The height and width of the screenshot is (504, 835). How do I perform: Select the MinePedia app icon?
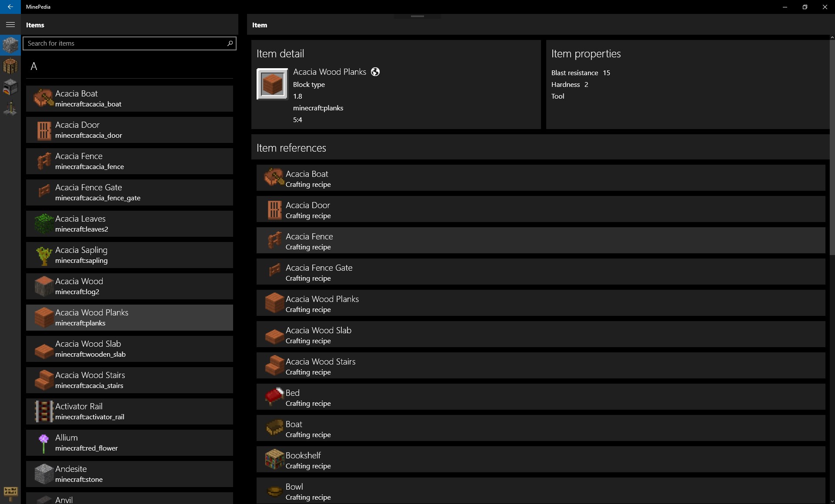pos(9,6)
